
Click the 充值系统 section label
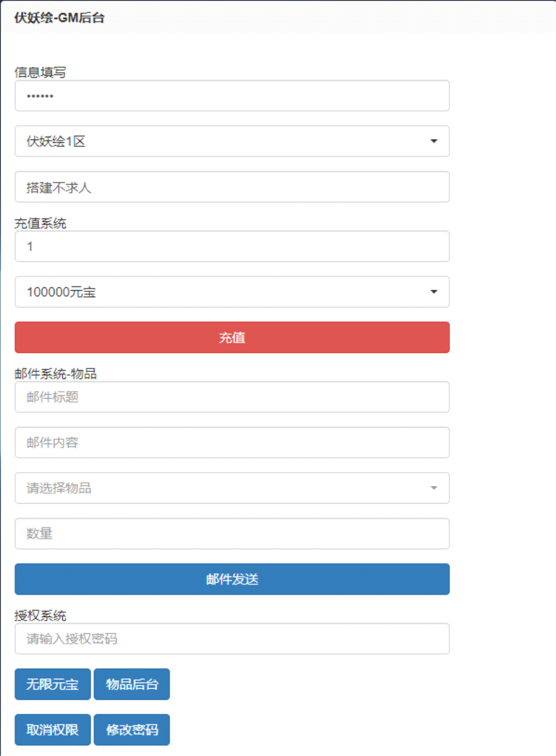click(40, 223)
